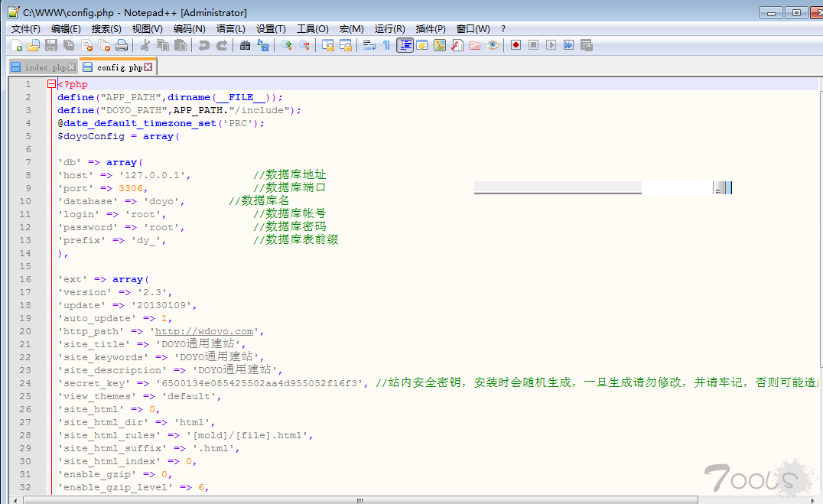The height and width of the screenshot is (504, 823).
Task: Click the '[mold]/[file].html' rules value
Action: click(x=247, y=435)
